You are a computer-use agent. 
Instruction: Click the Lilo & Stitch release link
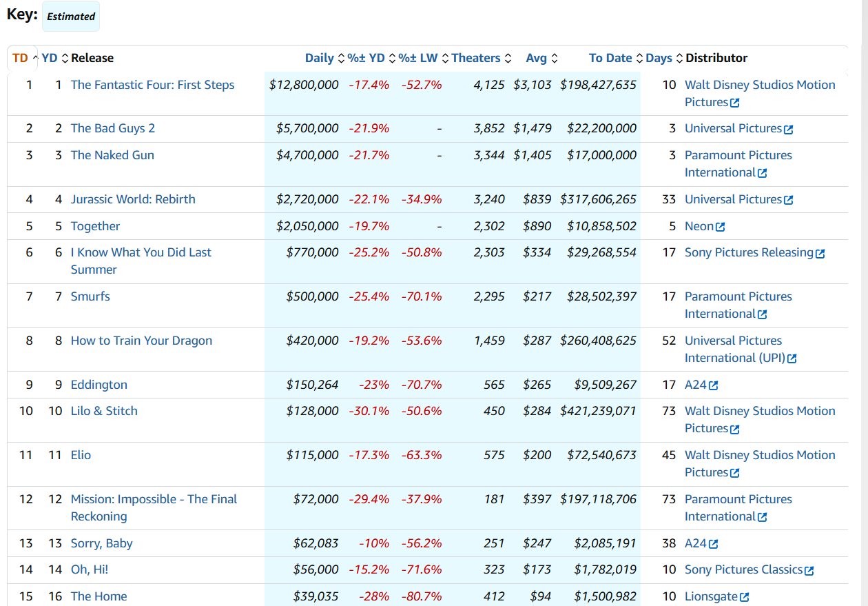click(104, 411)
